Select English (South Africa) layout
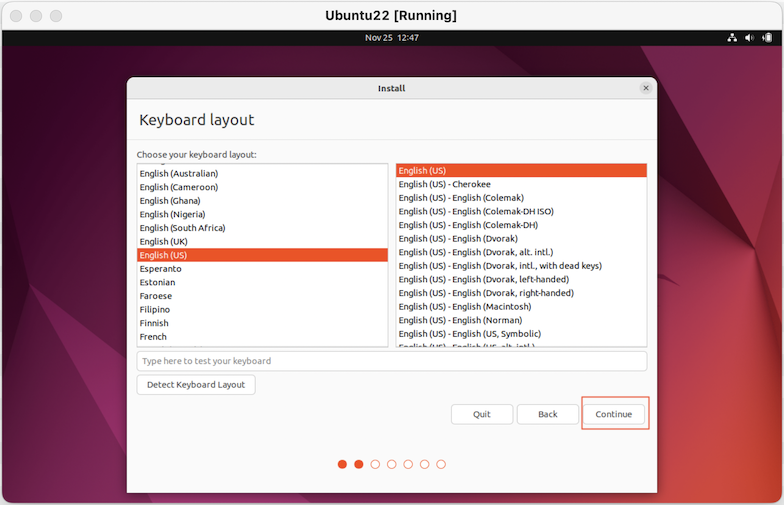Screen dimensions: 784x505 click(262, 228)
